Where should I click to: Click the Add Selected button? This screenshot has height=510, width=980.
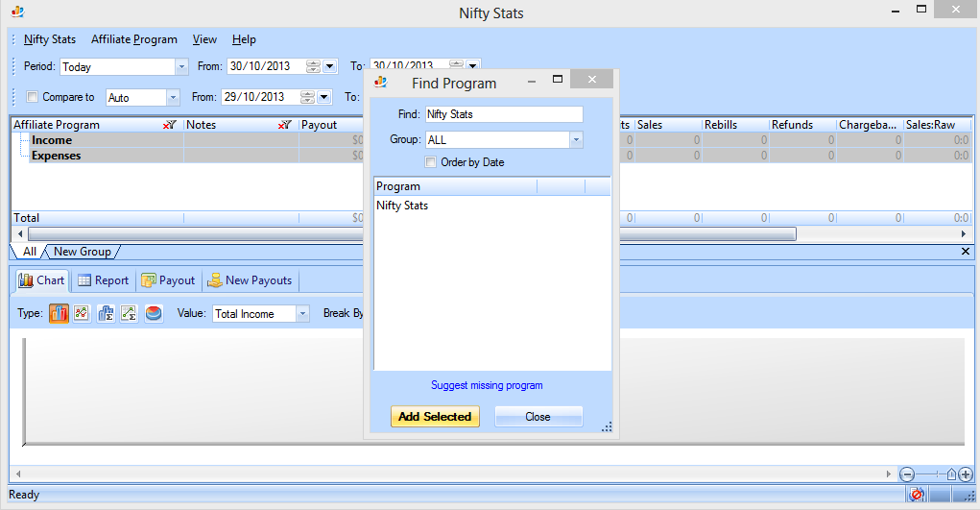[435, 417]
